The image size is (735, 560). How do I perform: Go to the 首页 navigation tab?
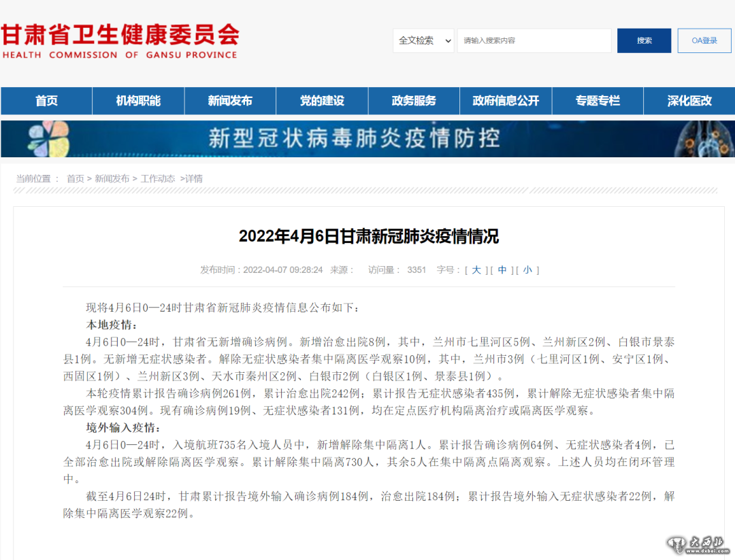(x=46, y=101)
